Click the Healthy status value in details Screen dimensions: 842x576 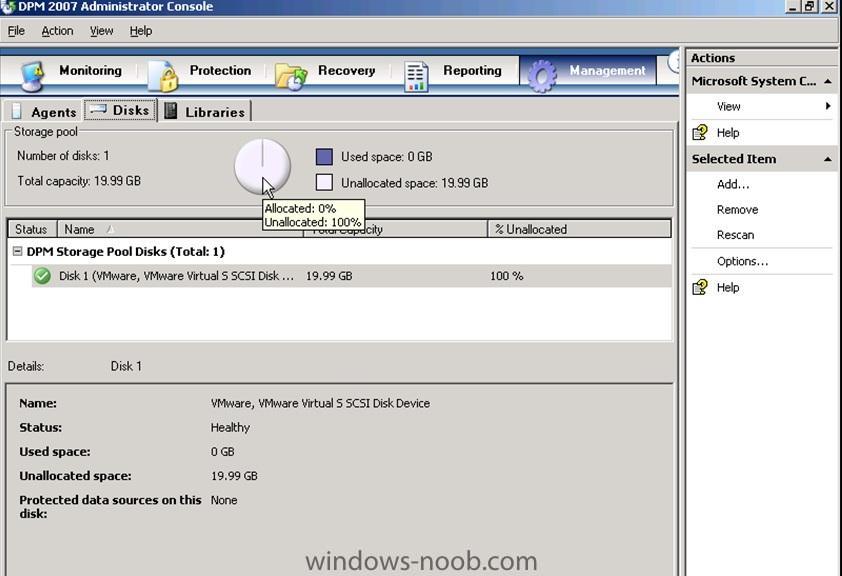(230, 428)
